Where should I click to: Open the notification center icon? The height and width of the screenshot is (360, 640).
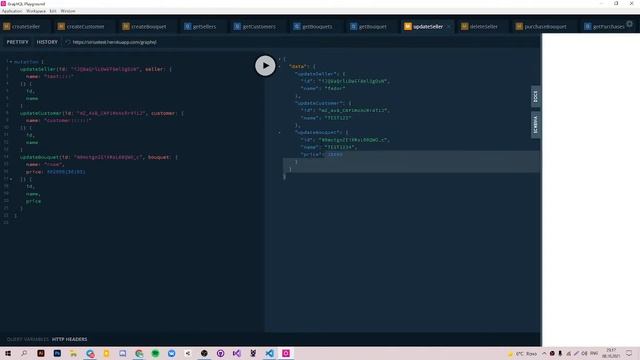629,353
